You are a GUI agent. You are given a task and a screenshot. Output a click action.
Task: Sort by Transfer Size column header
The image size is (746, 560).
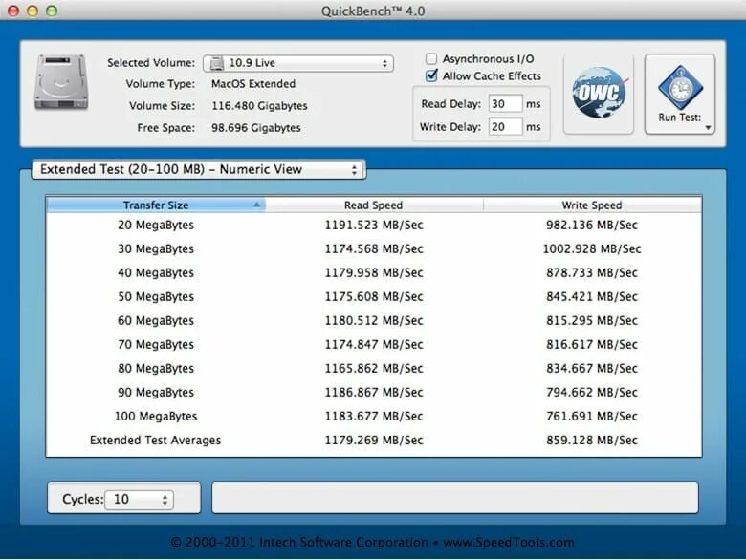pos(156,205)
